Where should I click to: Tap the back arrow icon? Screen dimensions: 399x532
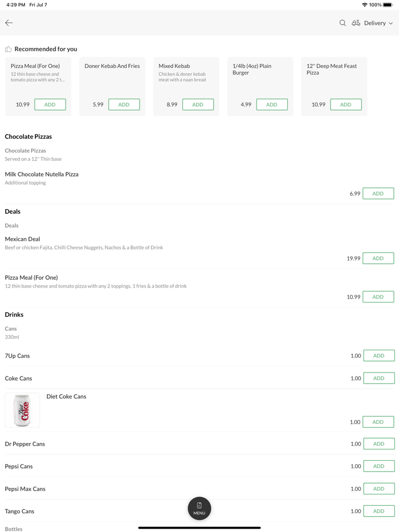[x=9, y=23]
